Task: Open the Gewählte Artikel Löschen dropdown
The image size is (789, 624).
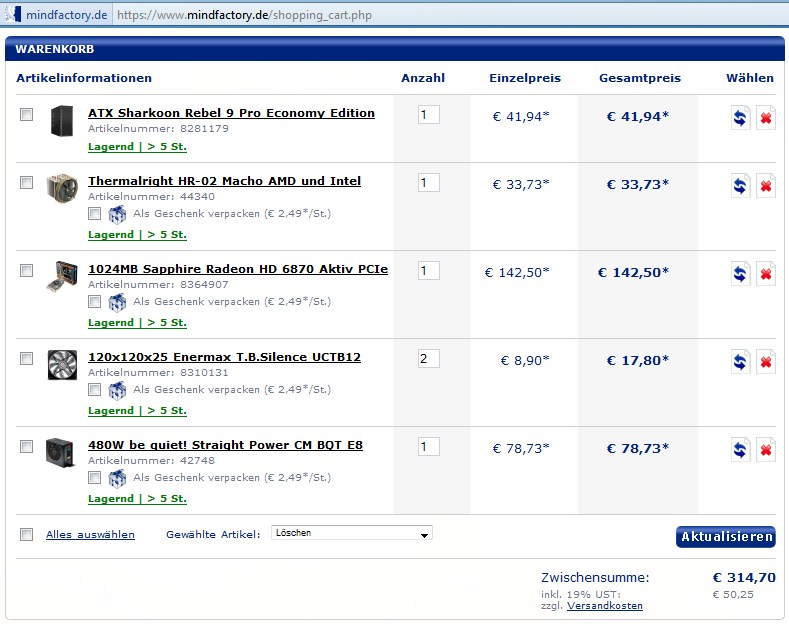Action: [351, 533]
